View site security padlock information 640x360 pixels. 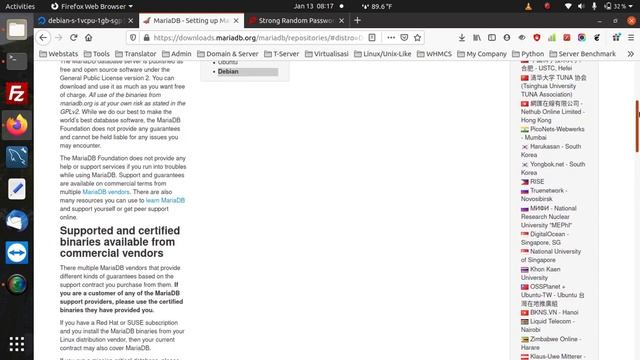(x=146, y=38)
